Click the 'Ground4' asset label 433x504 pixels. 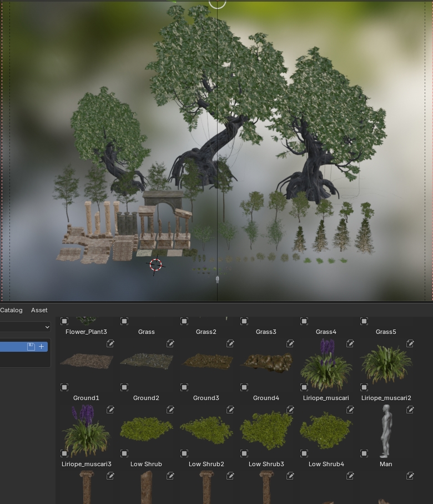[266, 398]
